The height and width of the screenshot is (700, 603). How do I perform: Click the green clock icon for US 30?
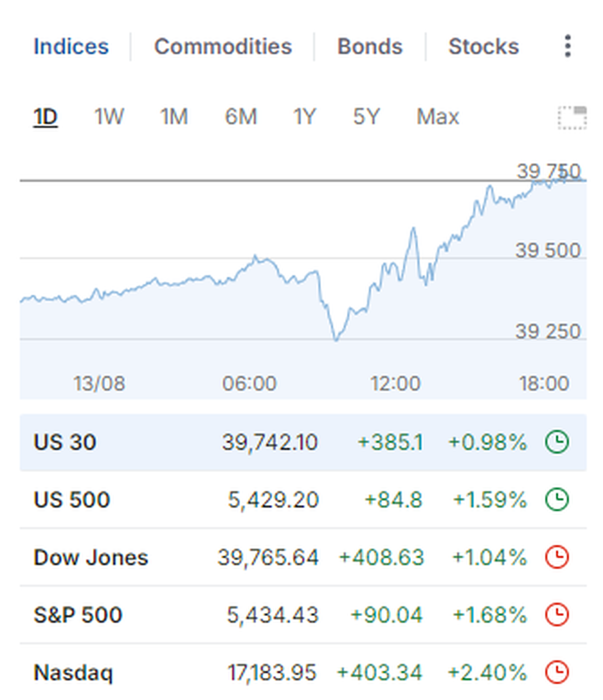557,442
